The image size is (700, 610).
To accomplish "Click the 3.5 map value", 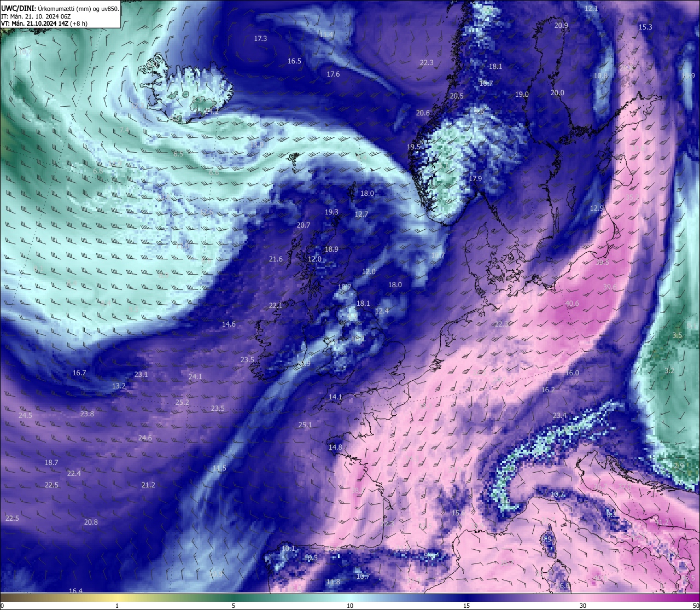I will point(677,335).
